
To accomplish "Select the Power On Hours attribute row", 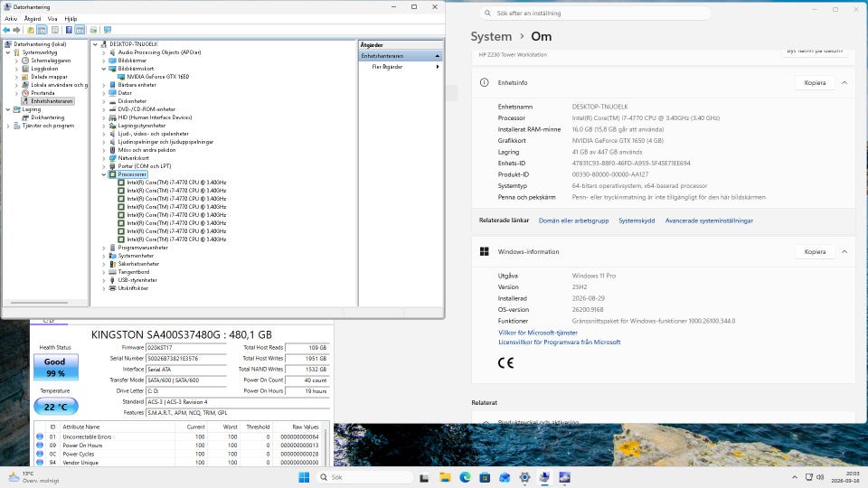I will pyautogui.click(x=177, y=446).
